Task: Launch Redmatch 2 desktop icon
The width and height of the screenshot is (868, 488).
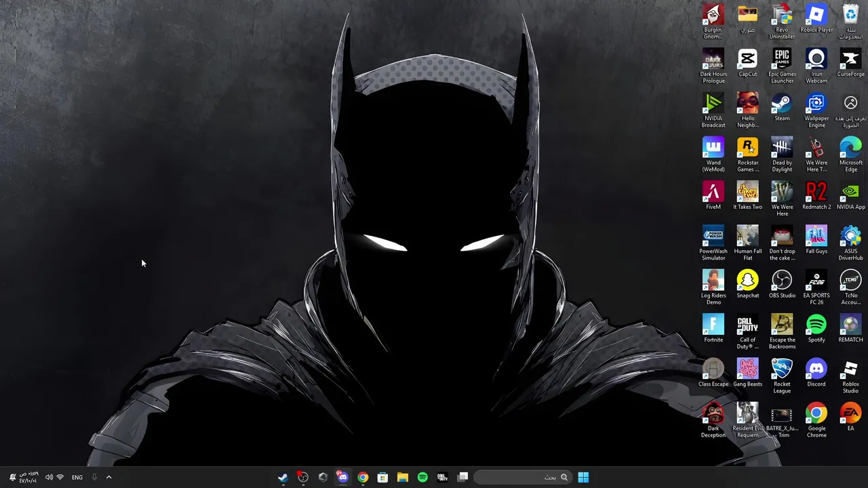Action: coord(816,196)
